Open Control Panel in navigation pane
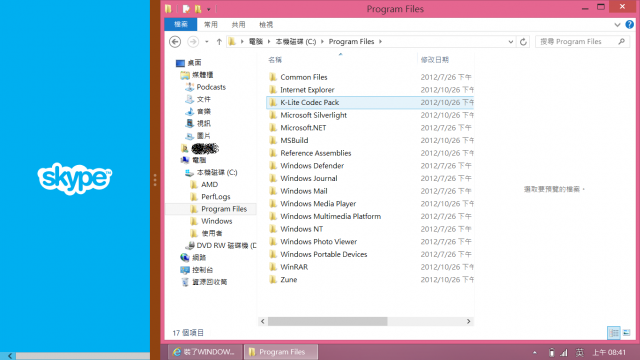 coord(197,270)
